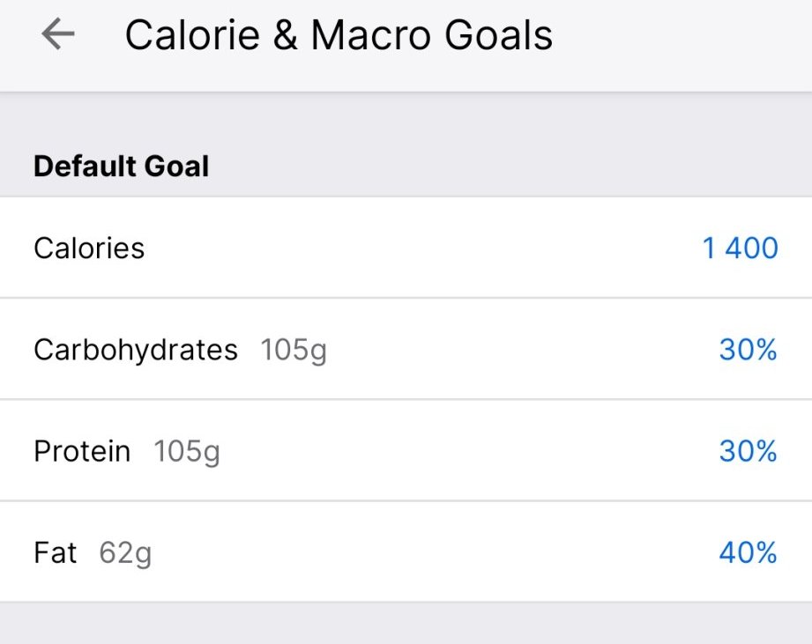Click the Protein 105g amount
The height and width of the screenshot is (644, 812).
[187, 451]
